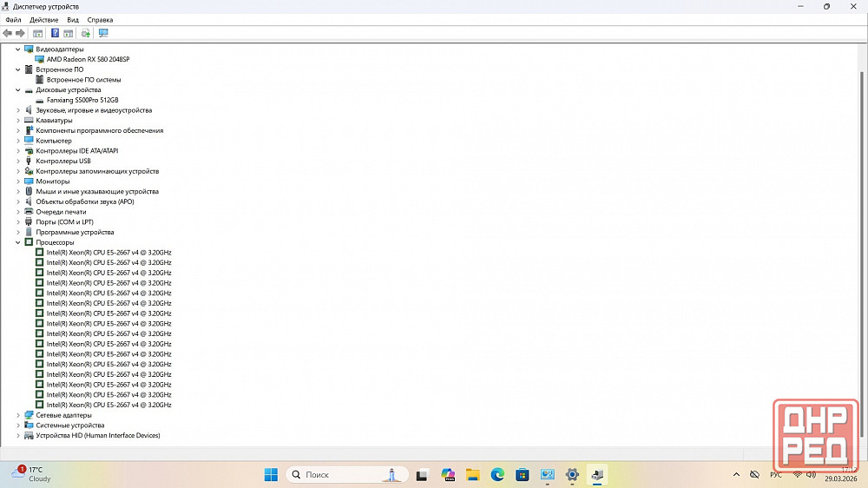Image resolution: width=868 pixels, height=488 pixels.
Task: Click the blue Help question-mark toolbar icon
Action: point(55,33)
